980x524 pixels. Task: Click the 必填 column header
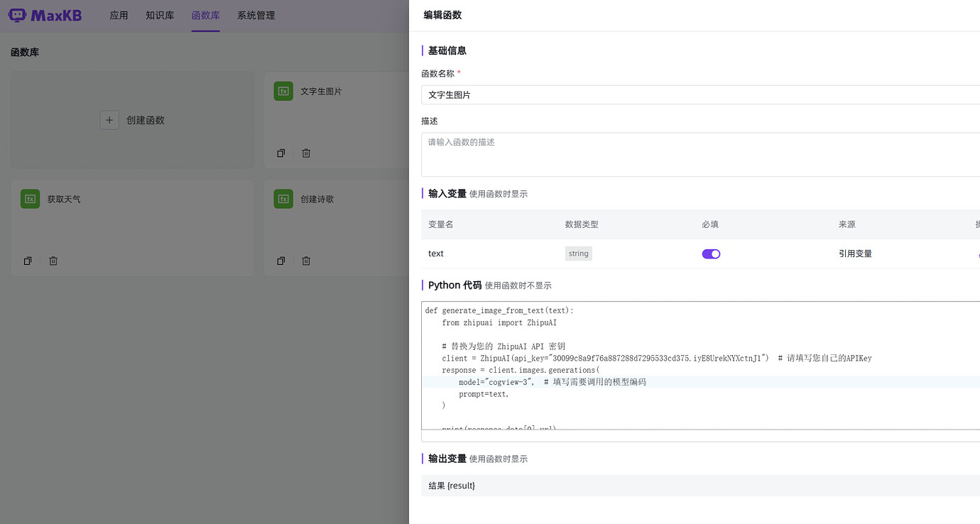[710, 224]
